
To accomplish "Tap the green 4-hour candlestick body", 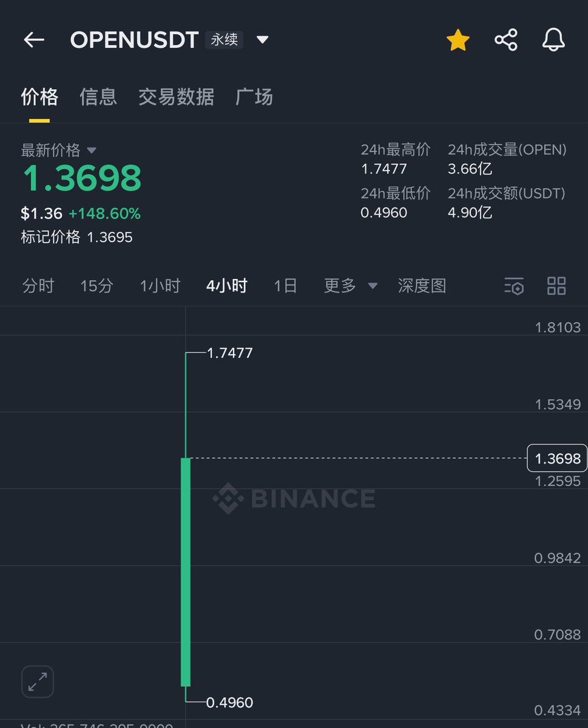I will point(186,570).
